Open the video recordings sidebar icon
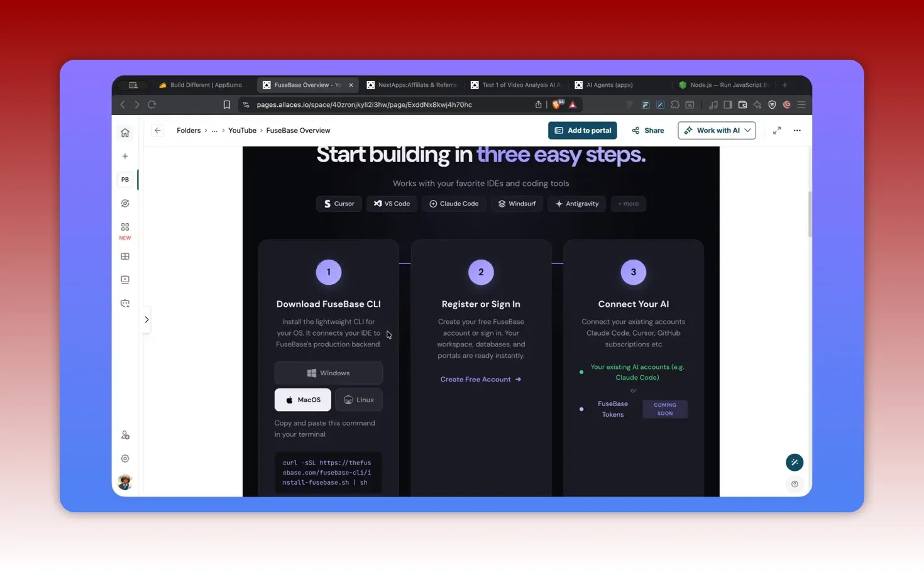 click(x=124, y=279)
